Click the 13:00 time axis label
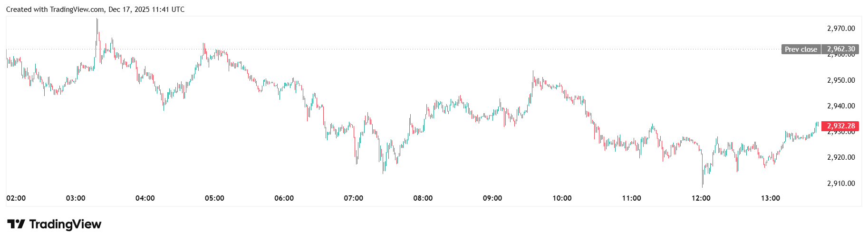868x242 pixels. [x=770, y=198]
